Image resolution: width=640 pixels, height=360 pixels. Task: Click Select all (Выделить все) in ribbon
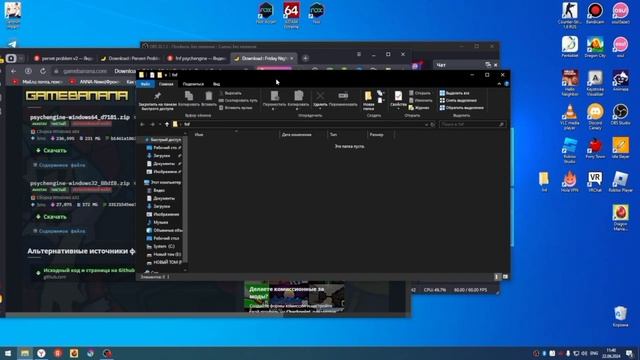tap(454, 93)
